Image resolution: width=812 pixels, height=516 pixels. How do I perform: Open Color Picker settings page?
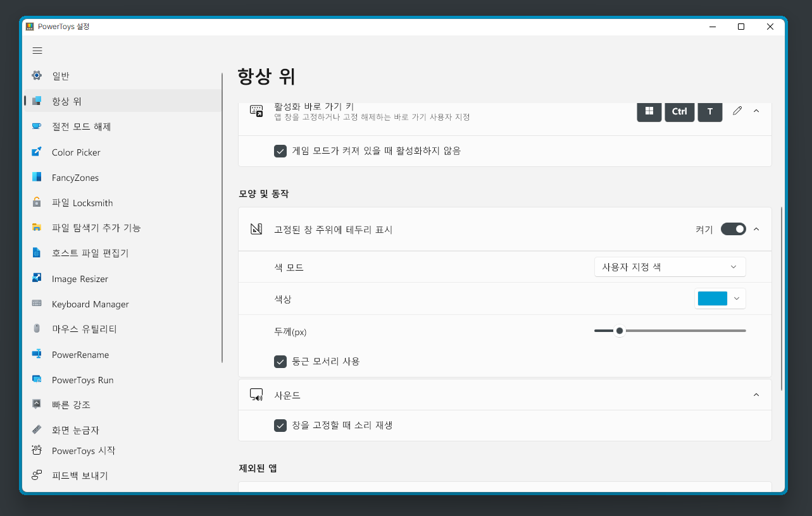point(122,152)
